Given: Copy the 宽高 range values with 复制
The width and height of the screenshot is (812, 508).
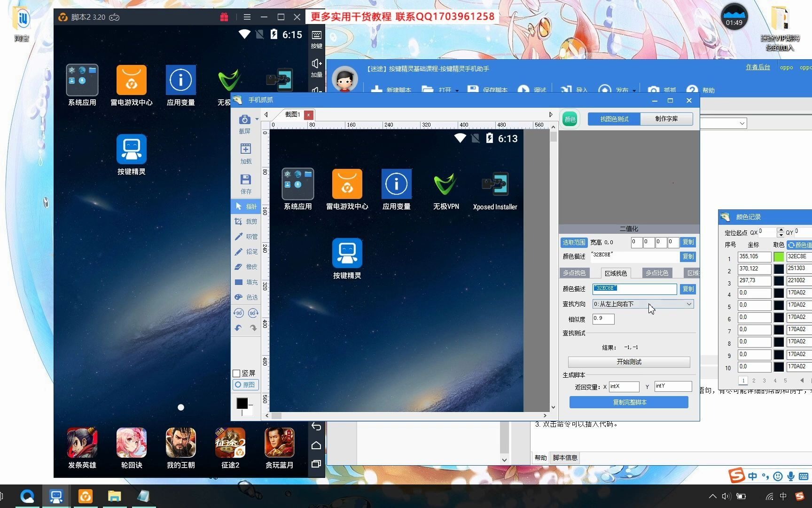Looking at the screenshot, I should (x=688, y=242).
